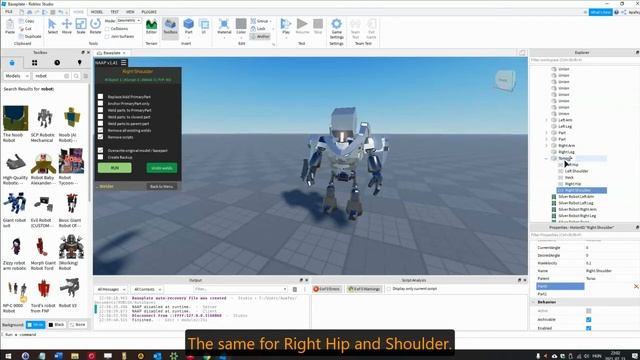Open the NAAP plugin hamburger menu
640x360 pixels.
coord(124,62)
